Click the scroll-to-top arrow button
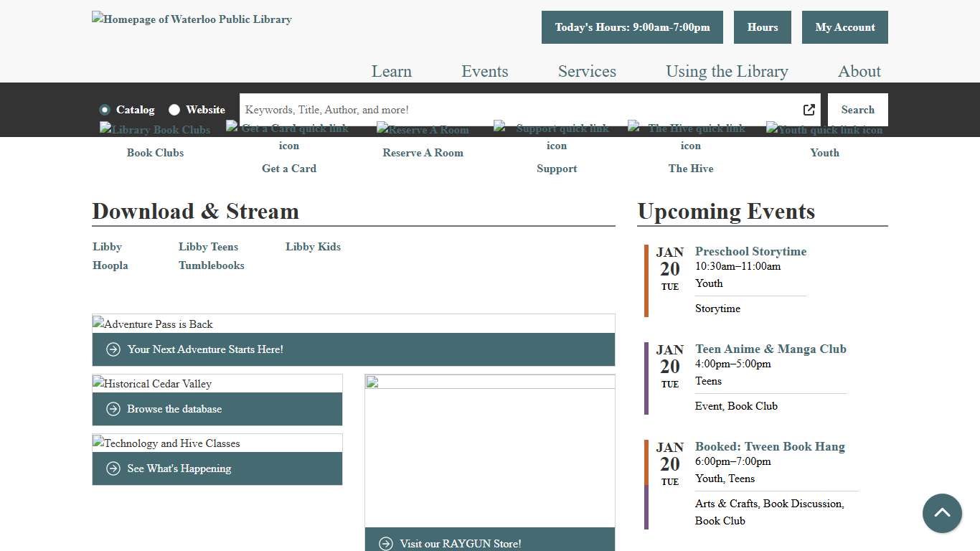This screenshot has width=980, height=551. pyautogui.click(x=941, y=513)
